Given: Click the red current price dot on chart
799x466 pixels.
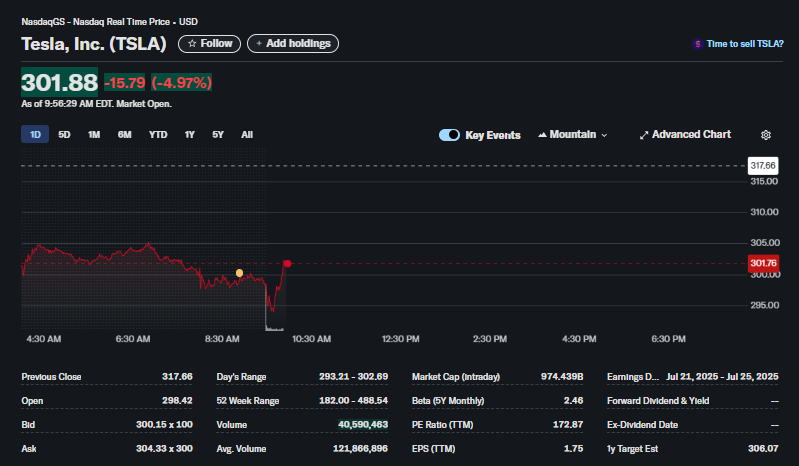Looking at the screenshot, I should (287, 263).
